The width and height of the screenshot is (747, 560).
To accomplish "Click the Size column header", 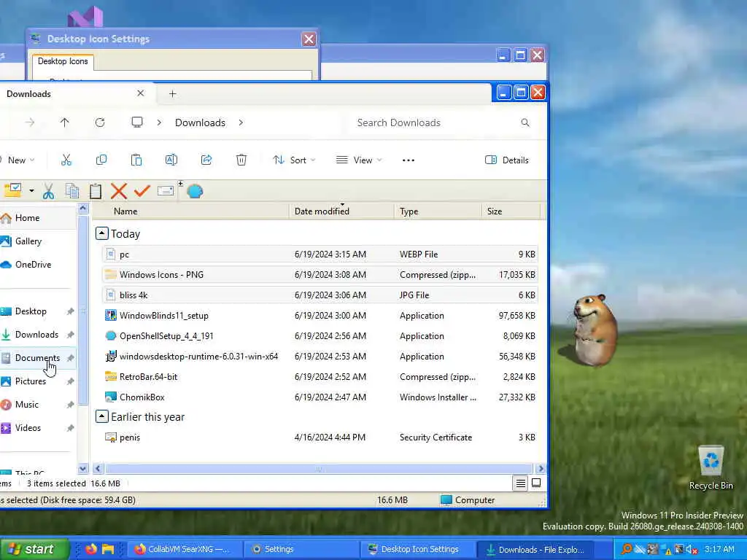I will click(x=511, y=211).
